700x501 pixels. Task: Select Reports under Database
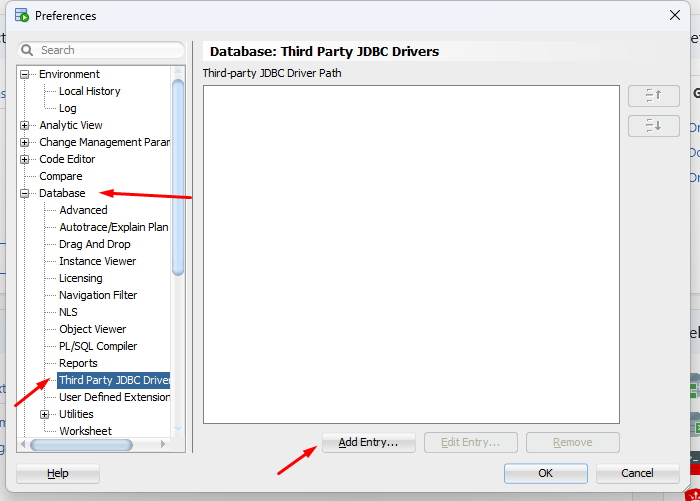[x=78, y=363]
